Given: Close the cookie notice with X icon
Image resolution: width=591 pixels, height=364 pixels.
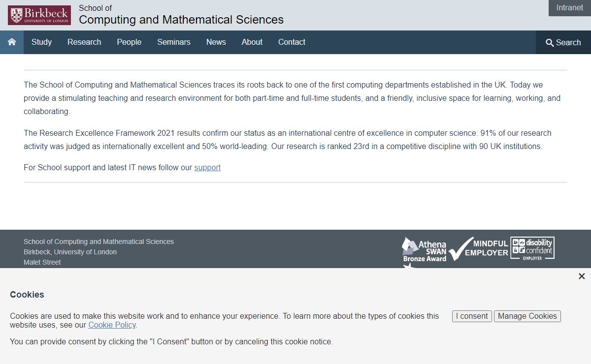Looking at the screenshot, I should tap(582, 276).
